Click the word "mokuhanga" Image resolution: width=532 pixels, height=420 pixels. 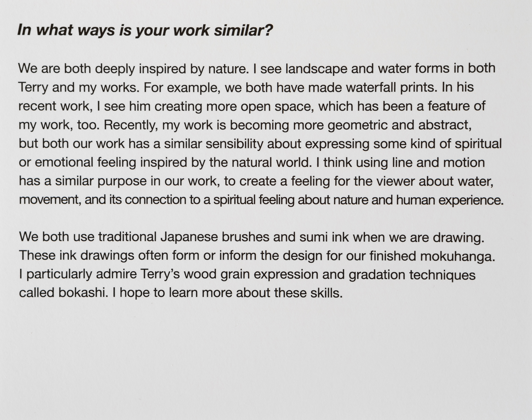point(457,256)
